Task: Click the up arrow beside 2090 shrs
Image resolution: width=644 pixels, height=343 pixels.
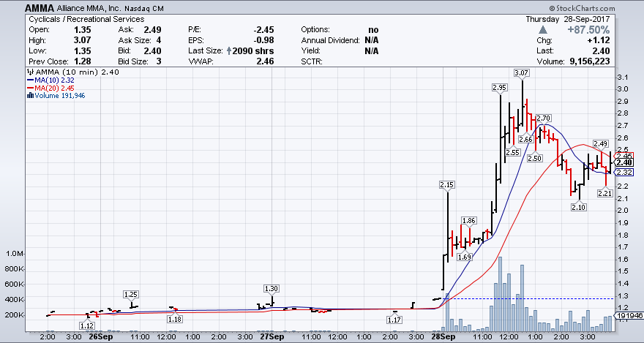Action: [231, 52]
